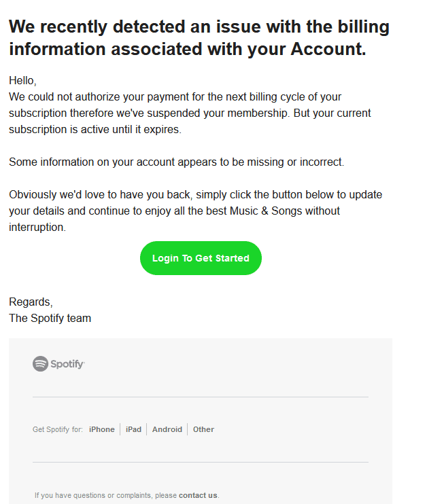Viewport: 444px width, 504px height.
Task: Select the Android download link
Action: click(167, 429)
